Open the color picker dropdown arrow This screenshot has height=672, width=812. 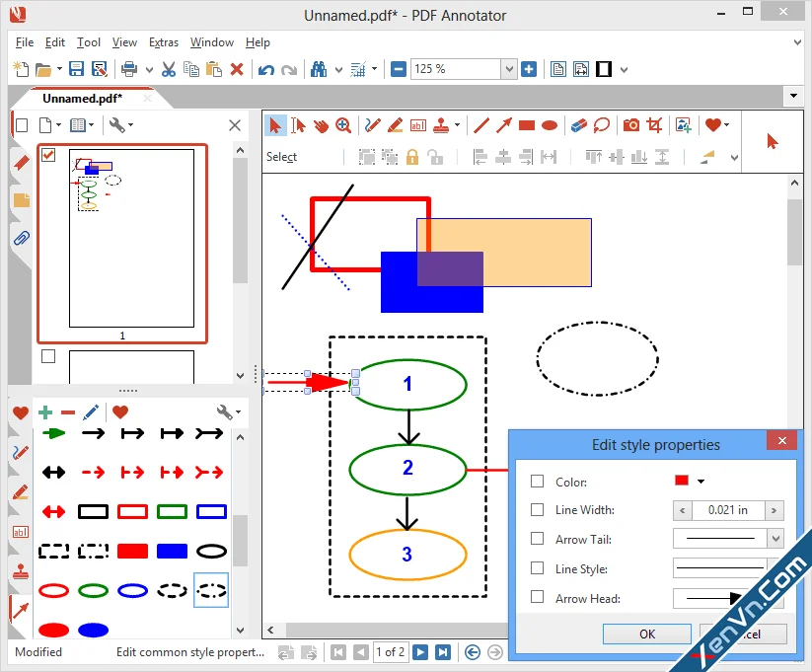701,482
